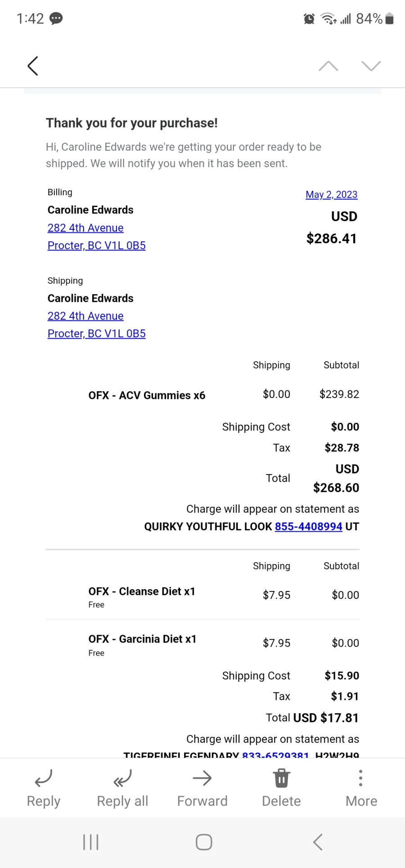Open Android recent apps button
Screen dimensions: 405x868
tap(91, 842)
